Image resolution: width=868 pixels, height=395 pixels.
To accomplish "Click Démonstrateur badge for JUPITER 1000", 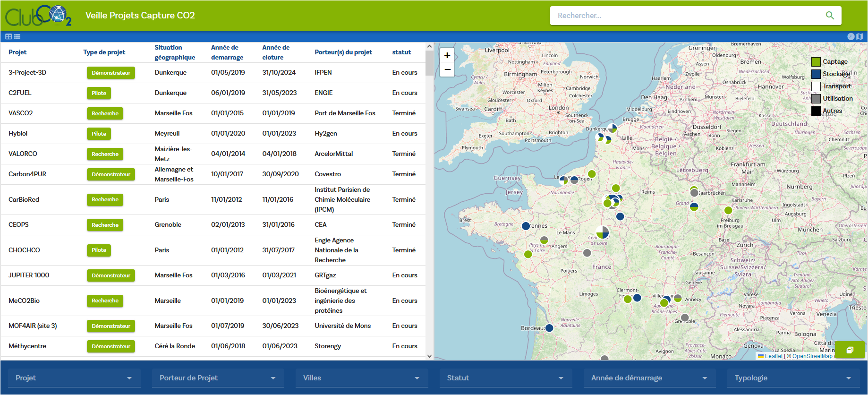I will pyautogui.click(x=111, y=275).
